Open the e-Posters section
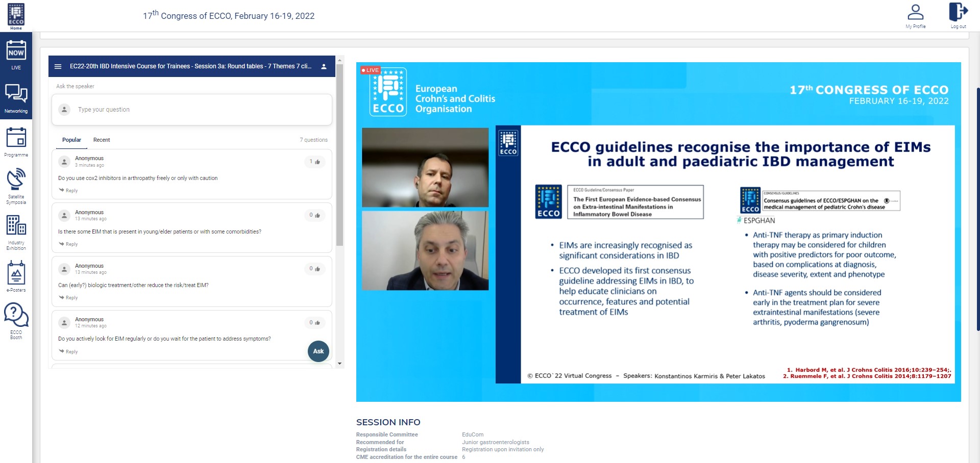980x463 pixels. (x=16, y=276)
